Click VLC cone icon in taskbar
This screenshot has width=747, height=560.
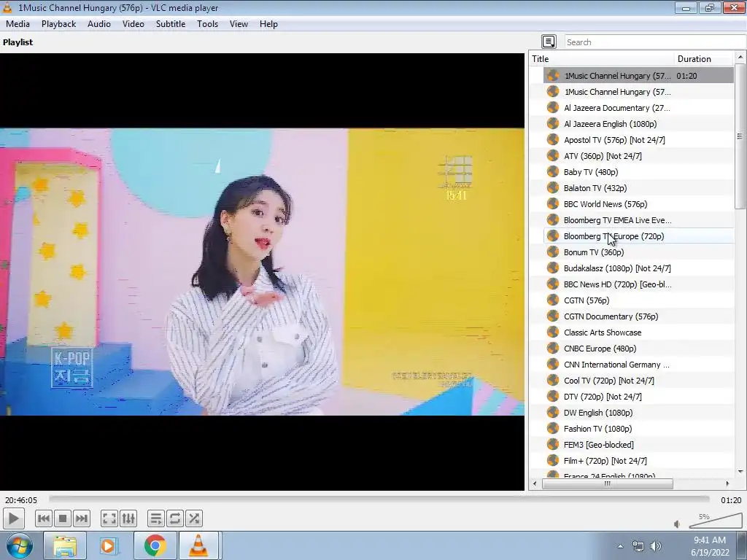(x=198, y=545)
